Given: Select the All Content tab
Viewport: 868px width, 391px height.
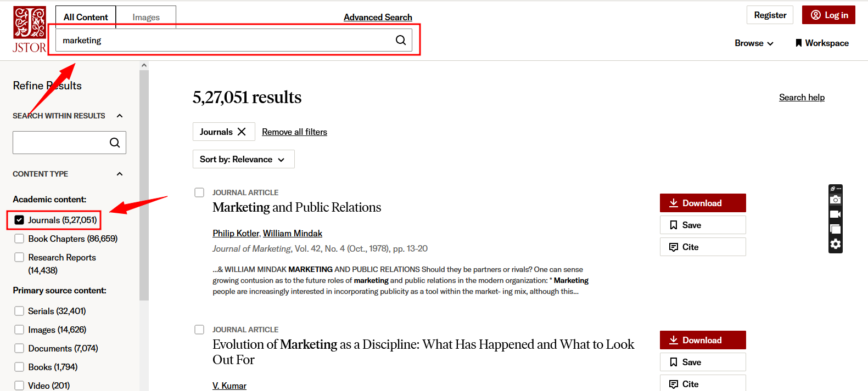Looking at the screenshot, I should (86, 17).
